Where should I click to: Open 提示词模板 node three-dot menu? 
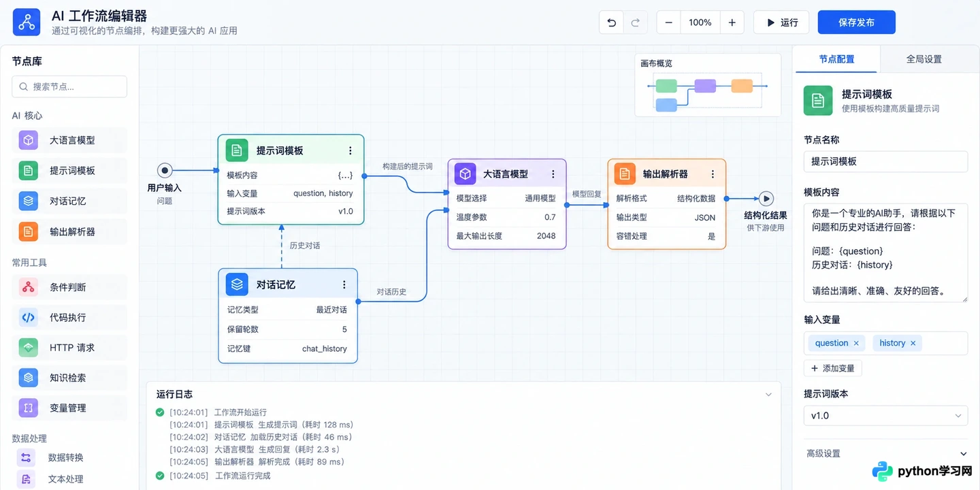click(x=350, y=151)
